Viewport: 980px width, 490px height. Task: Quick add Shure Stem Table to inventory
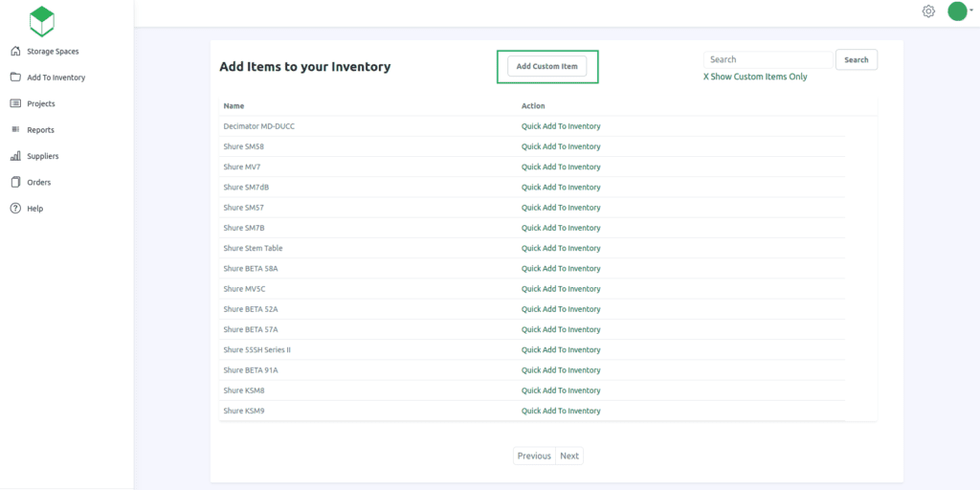point(561,248)
